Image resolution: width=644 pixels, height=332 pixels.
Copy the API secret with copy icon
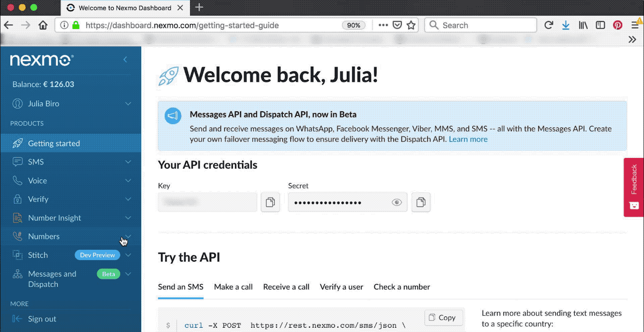tap(421, 203)
